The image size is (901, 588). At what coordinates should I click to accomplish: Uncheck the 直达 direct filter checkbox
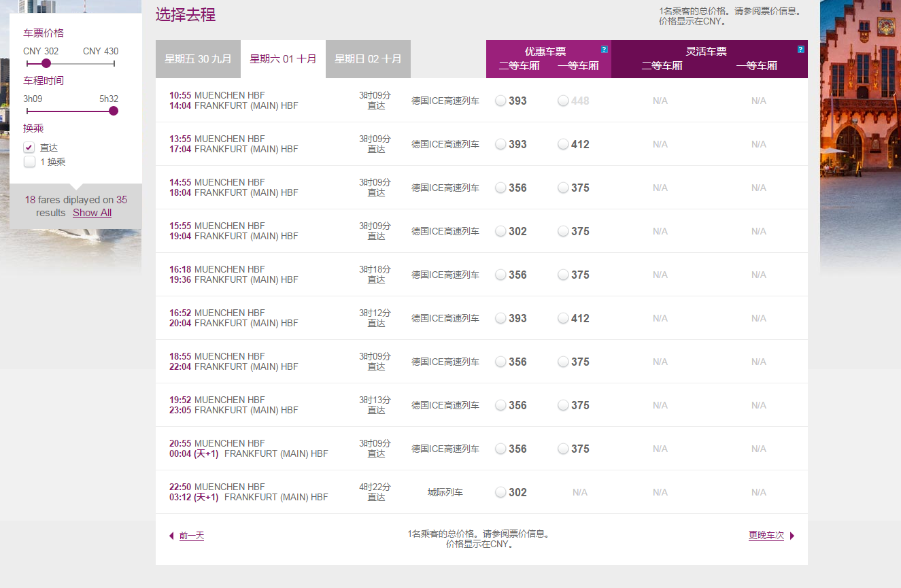pyautogui.click(x=29, y=148)
